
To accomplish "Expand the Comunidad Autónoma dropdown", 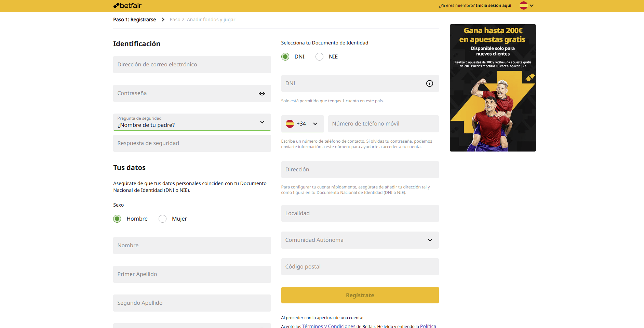I will click(x=360, y=240).
